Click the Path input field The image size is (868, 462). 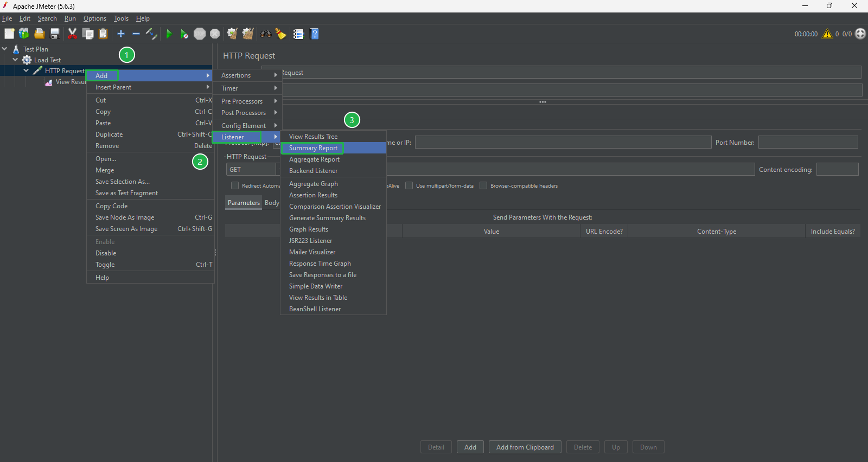click(570, 170)
